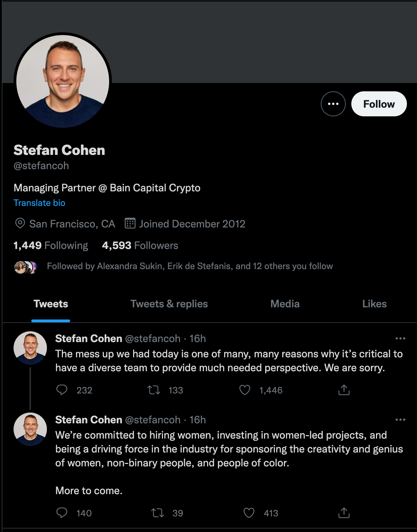Retweet the tweet with 133 retweets
The width and height of the screenshot is (417, 532).
(x=154, y=390)
